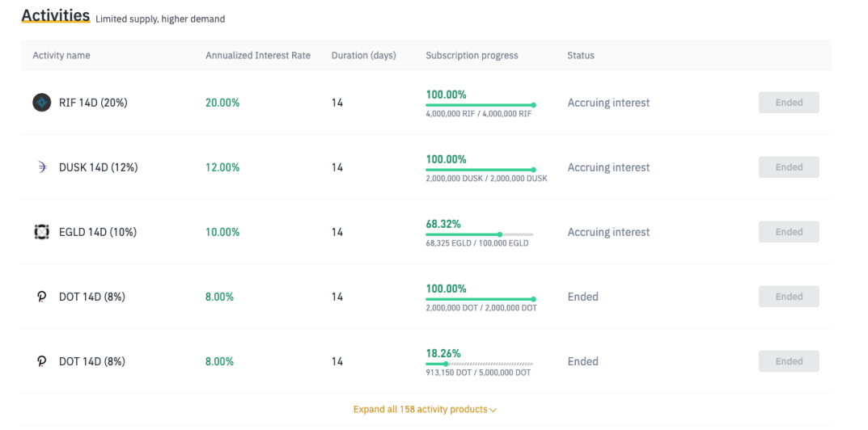
Task: Click the DOT icon with 100.00% progress
Action: coord(41,297)
